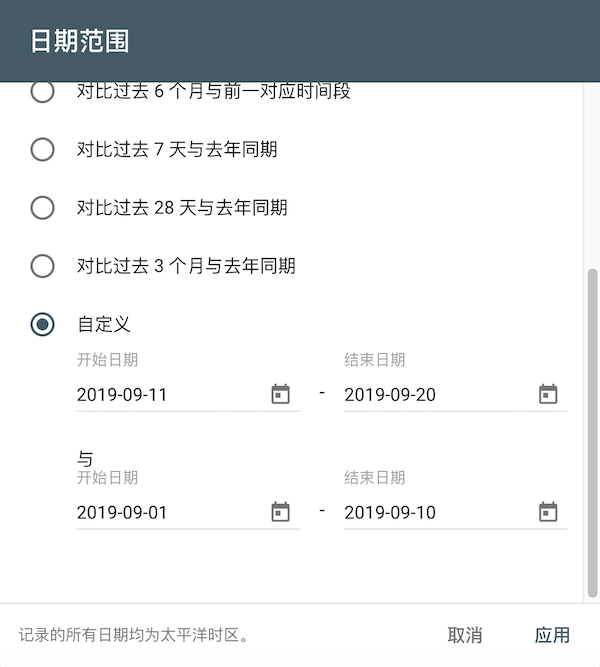
Task: Click the 应用 apply button
Action: 552,635
